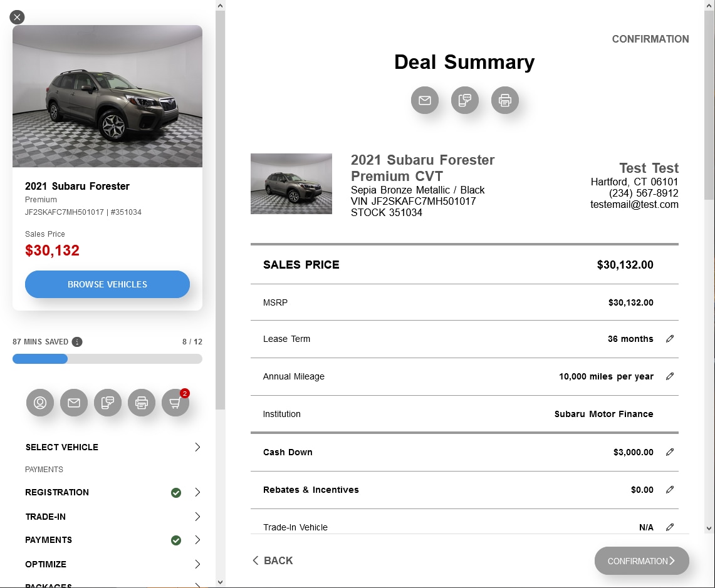
Task: Show info about 87 mins saved
Action: point(77,342)
